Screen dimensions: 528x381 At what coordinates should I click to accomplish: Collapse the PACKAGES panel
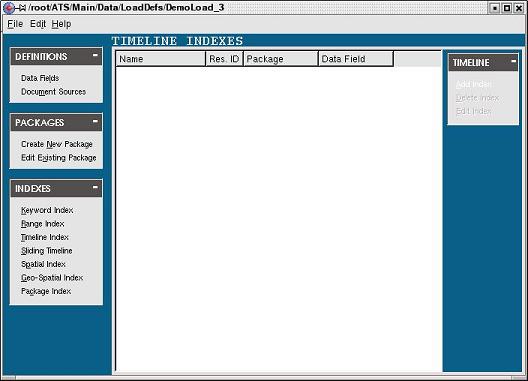pos(95,121)
